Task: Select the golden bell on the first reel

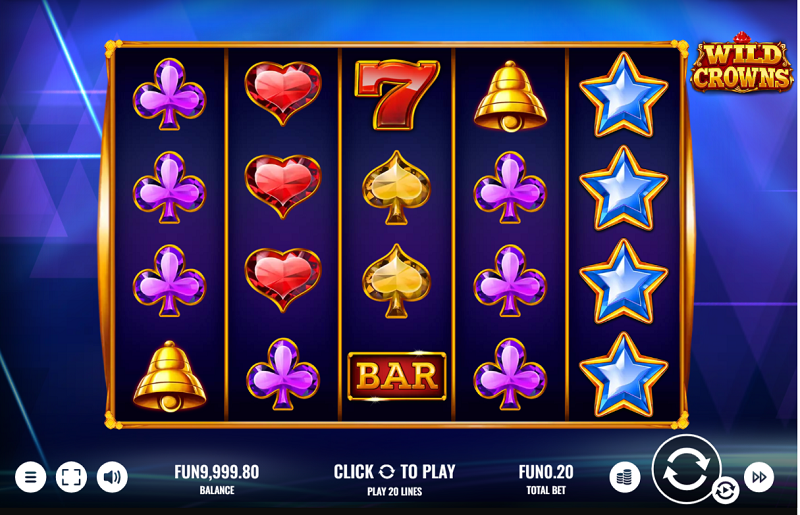Action: pyautogui.click(x=169, y=376)
